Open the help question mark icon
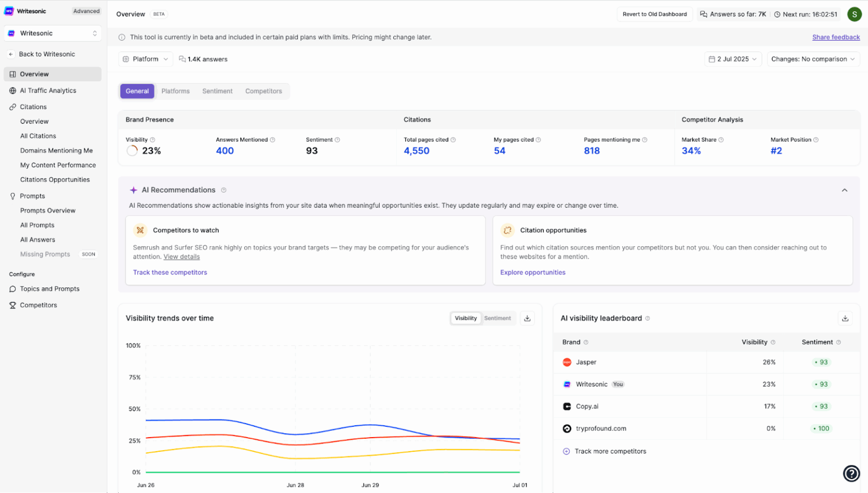Image resolution: width=868 pixels, height=493 pixels. click(852, 474)
